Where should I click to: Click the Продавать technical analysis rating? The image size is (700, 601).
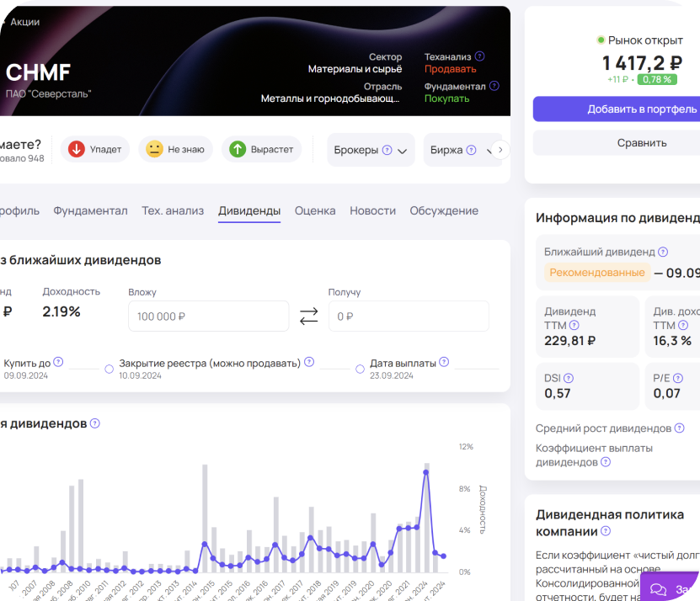(450, 69)
